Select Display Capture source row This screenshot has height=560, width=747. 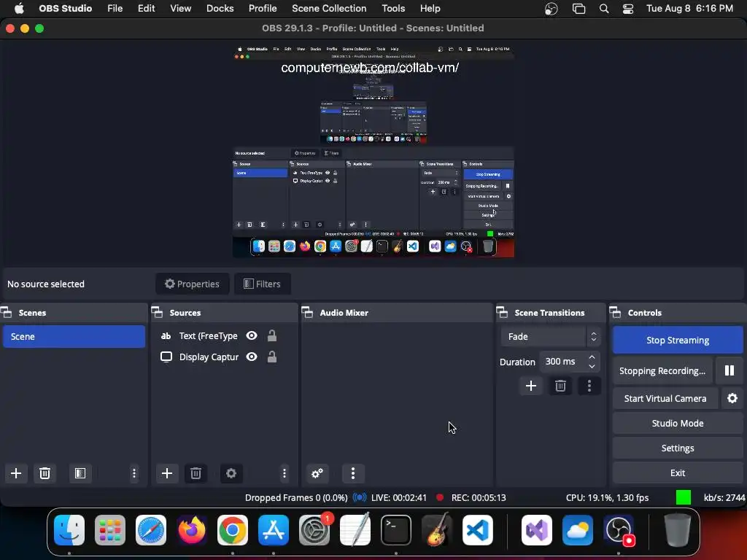223,357
